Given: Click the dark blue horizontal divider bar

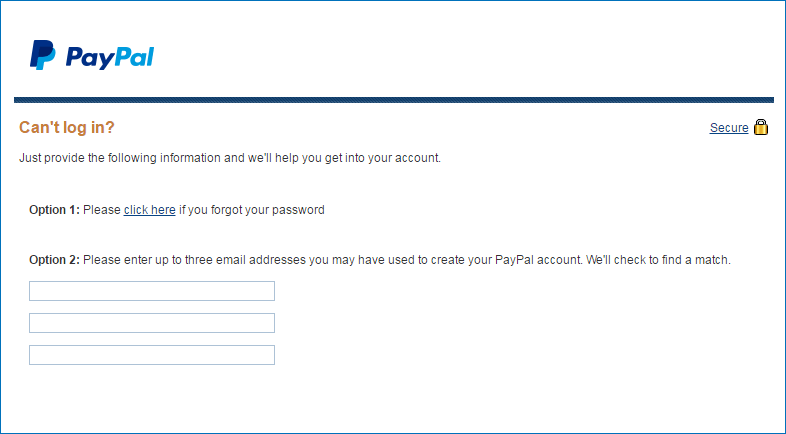Looking at the screenshot, I should point(394,100).
